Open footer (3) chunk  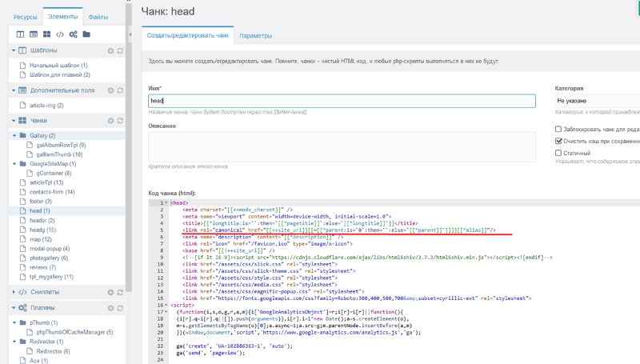[x=41, y=201]
